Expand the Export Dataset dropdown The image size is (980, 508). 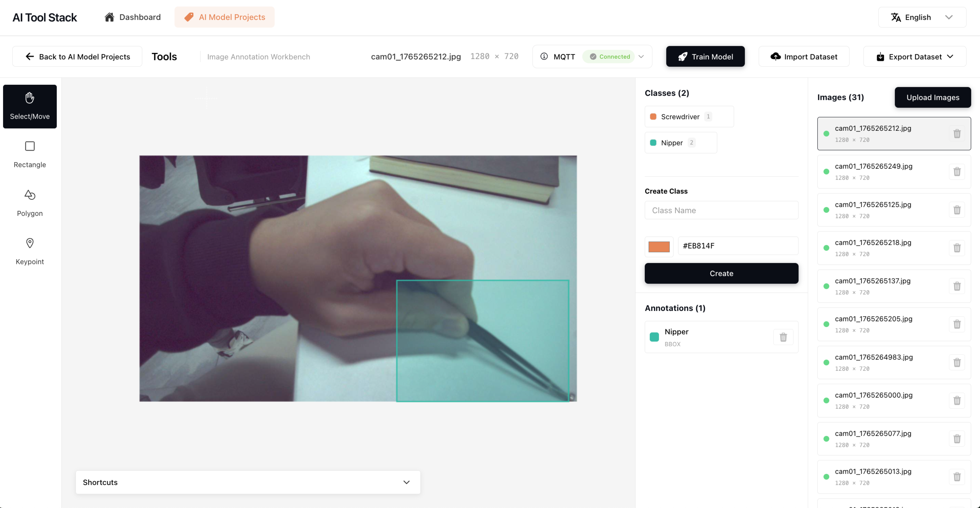914,57
